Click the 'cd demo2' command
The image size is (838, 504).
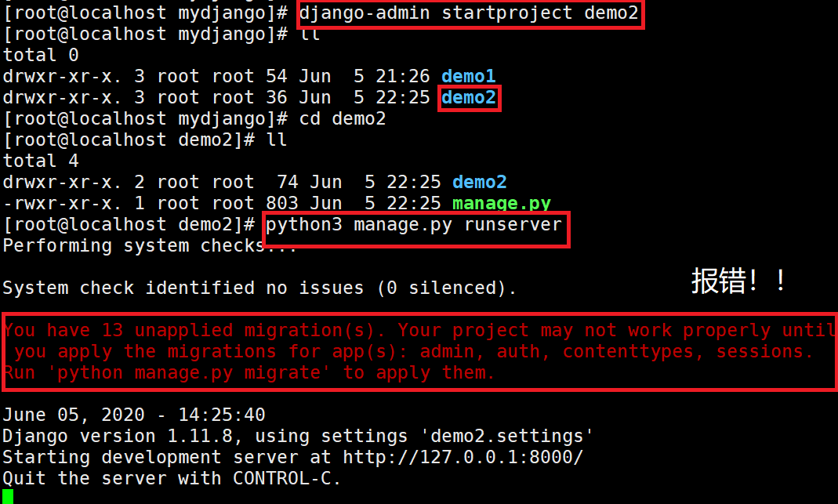(x=342, y=118)
